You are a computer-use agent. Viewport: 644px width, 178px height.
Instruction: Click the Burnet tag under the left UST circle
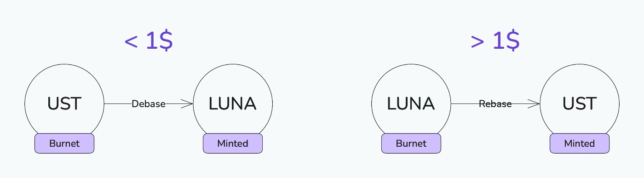(x=64, y=144)
